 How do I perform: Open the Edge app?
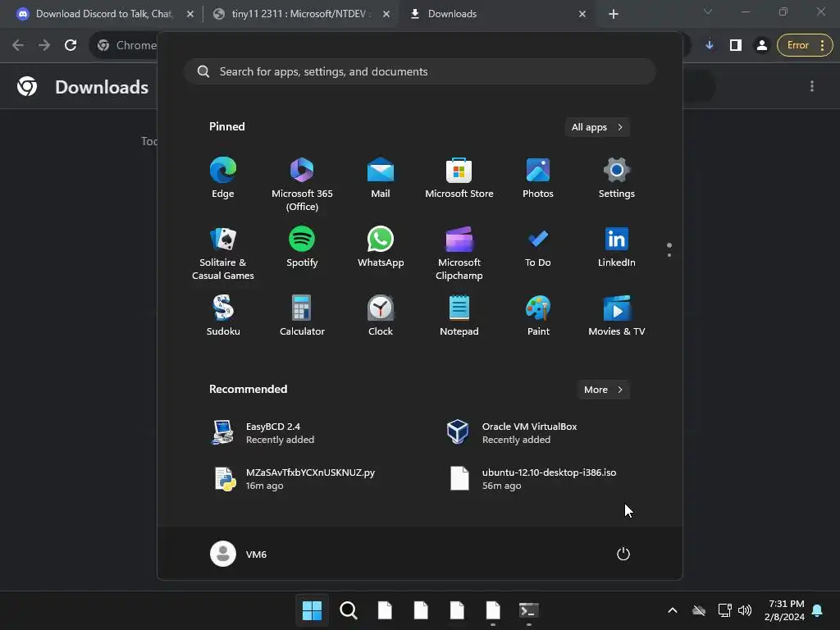tap(223, 178)
